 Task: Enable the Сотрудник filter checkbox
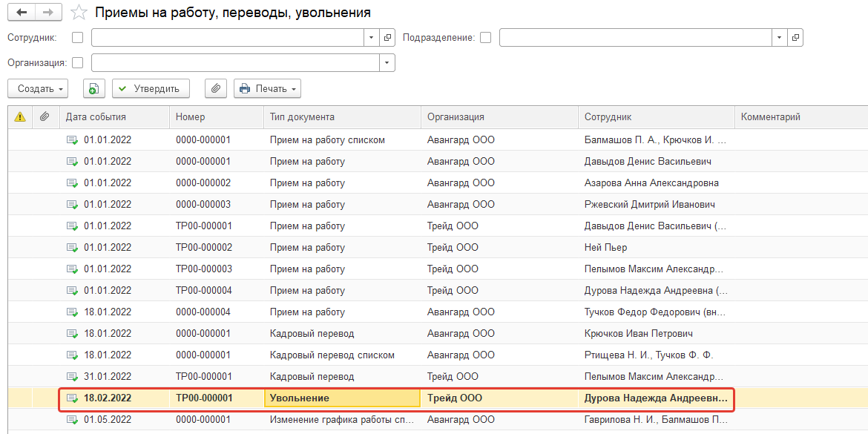(x=77, y=38)
